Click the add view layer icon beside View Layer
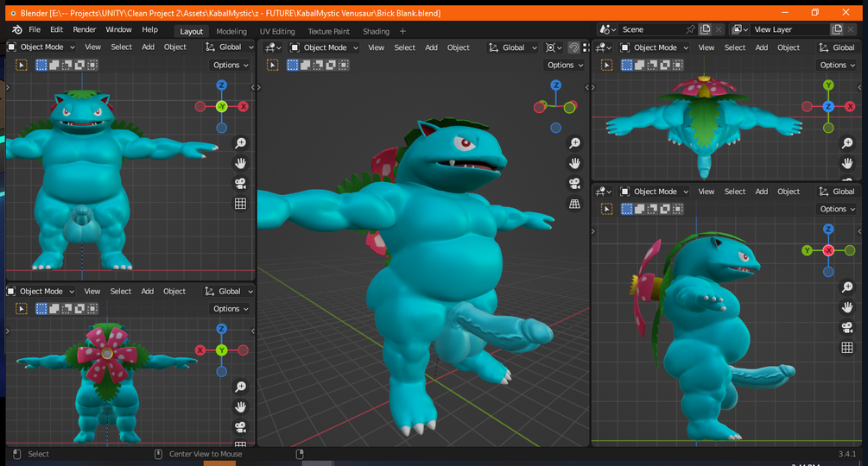This screenshot has width=868, height=466. point(837,29)
